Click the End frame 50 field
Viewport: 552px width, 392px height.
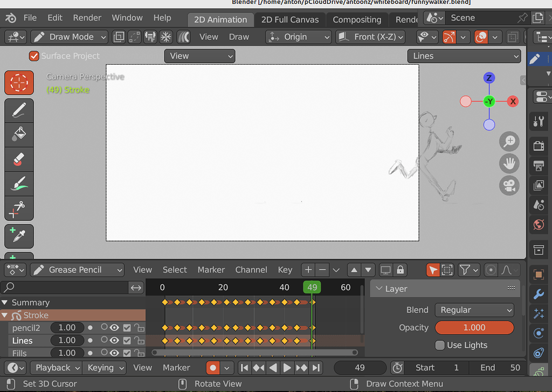point(497,368)
